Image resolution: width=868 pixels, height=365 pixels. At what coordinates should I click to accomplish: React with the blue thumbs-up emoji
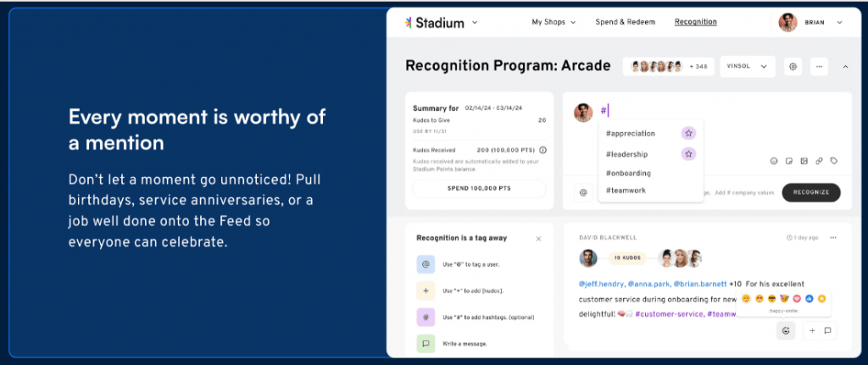coord(810,299)
